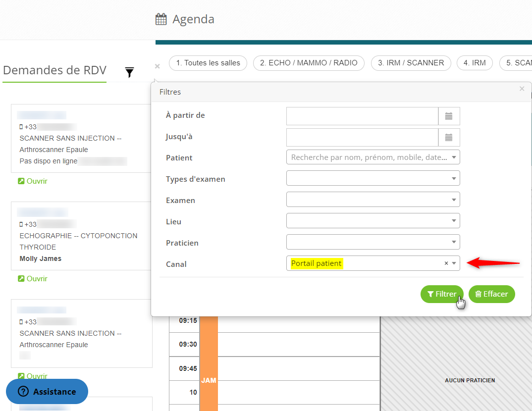Click the small x left of room tabs
This screenshot has height=411, width=532.
pyautogui.click(x=157, y=66)
